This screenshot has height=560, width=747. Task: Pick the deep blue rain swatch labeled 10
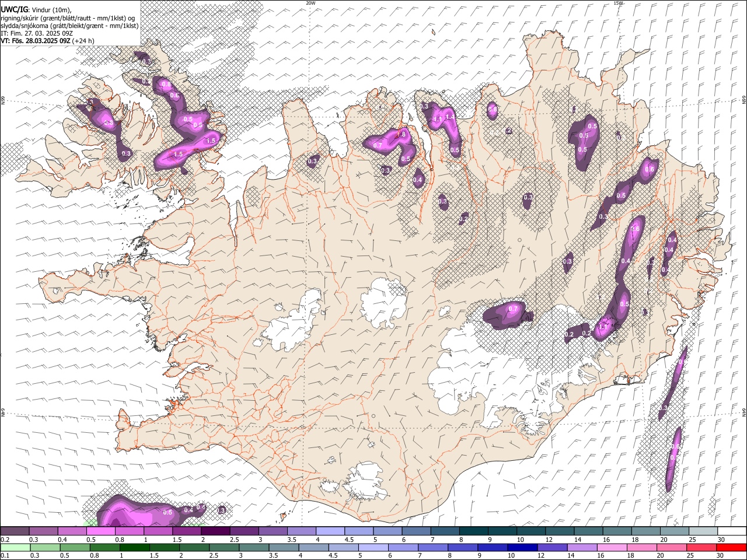521,548
